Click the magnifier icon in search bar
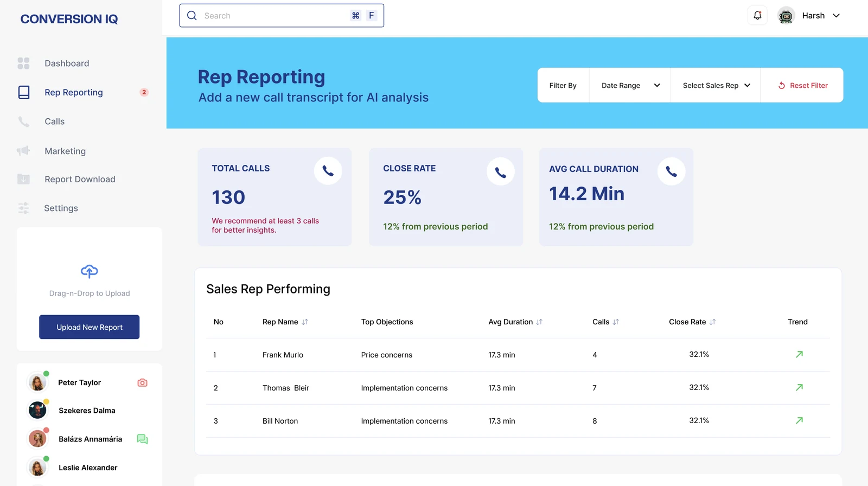The image size is (868, 486). point(192,16)
